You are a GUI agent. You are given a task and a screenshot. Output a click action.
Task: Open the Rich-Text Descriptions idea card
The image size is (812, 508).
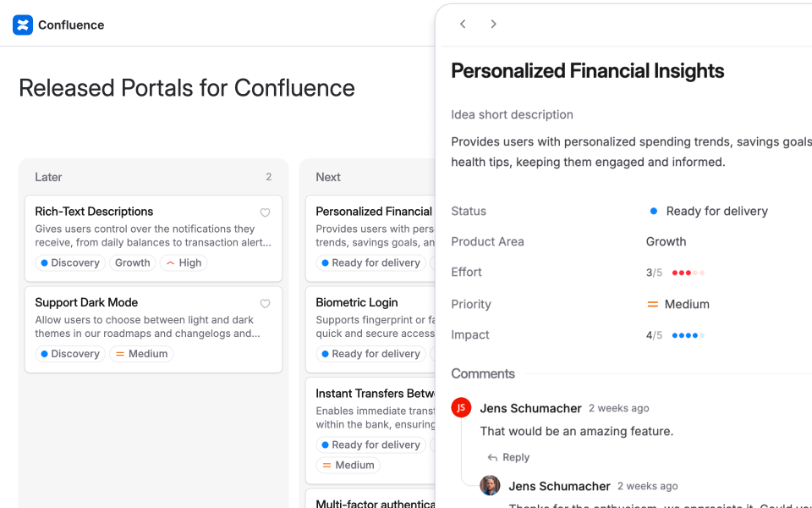pos(94,212)
